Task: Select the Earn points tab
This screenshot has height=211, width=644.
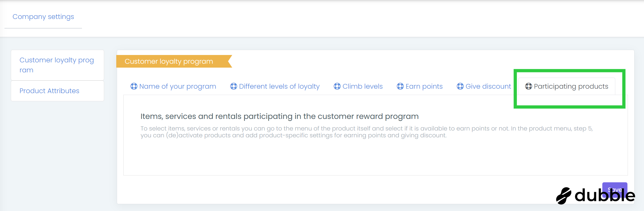Action: (424, 86)
